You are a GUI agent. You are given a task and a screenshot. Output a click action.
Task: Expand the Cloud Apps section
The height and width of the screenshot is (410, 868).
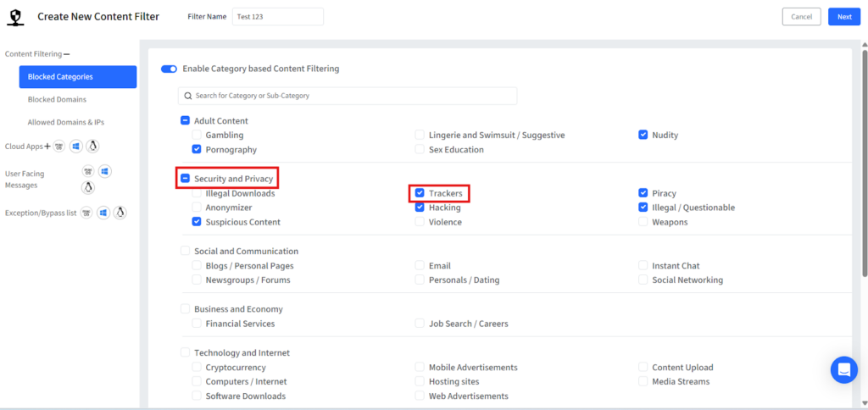tap(47, 147)
